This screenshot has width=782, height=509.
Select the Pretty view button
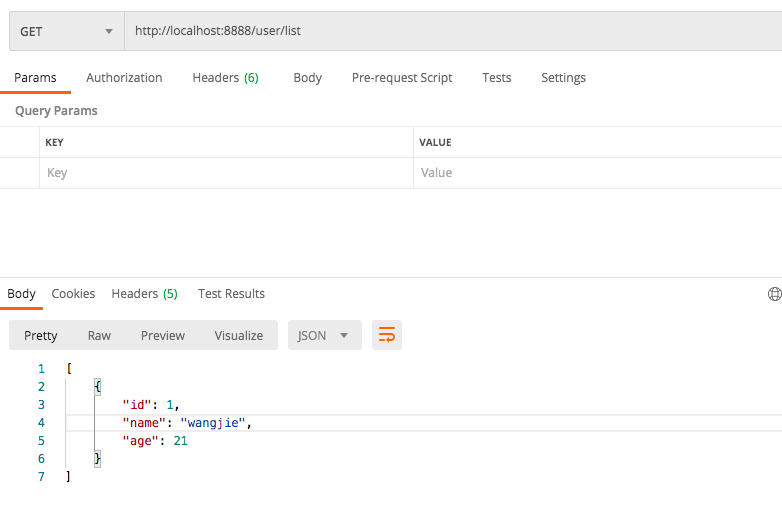(41, 336)
